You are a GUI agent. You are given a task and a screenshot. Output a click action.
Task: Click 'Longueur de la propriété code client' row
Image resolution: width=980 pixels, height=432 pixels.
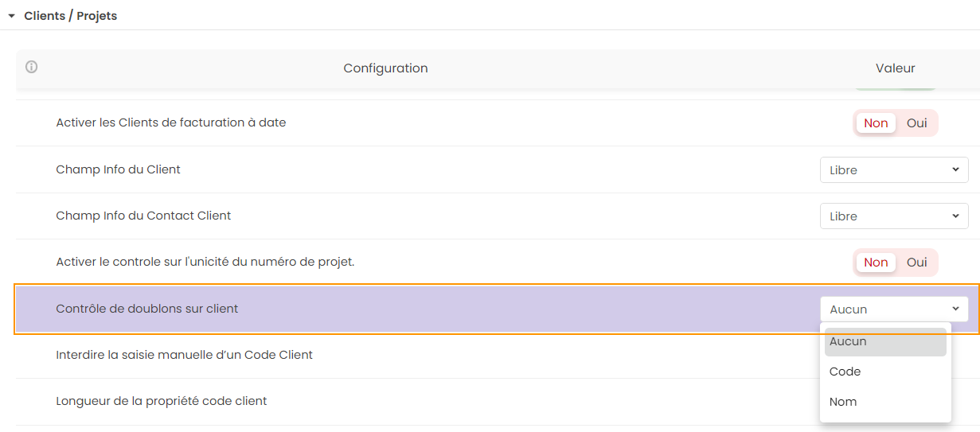(x=162, y=401)
